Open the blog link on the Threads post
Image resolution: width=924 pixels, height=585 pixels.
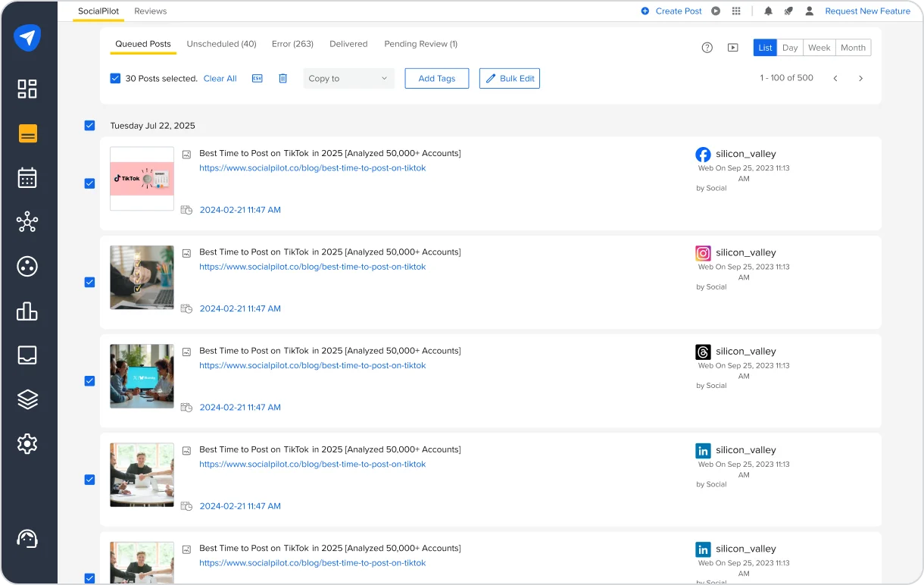coord(312,365)
